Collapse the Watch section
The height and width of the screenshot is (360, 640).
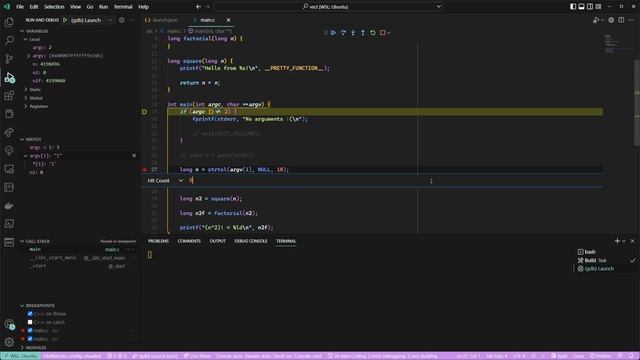pyautogui.click(x=22, y=139)
